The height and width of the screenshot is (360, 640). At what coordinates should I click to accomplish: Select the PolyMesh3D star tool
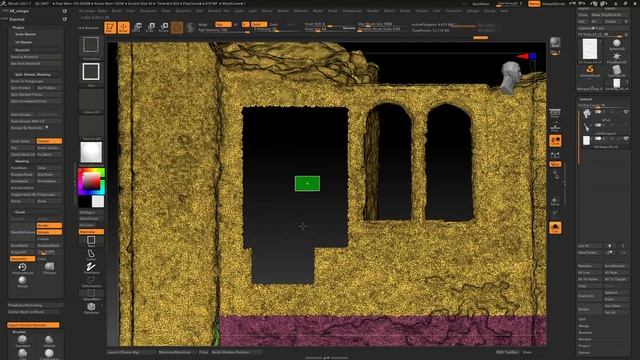click(x=616, y=57)
